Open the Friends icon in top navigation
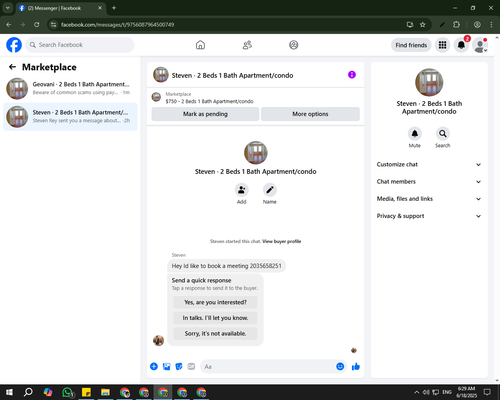This screenshot has width=500, height=400. pyautogui.click(x=247, y=45)
